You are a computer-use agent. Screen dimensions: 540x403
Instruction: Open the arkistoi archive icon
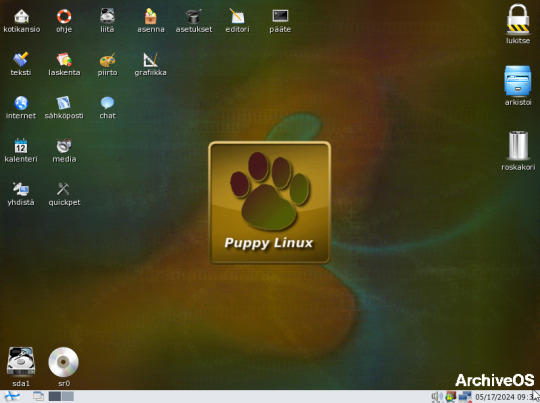[x=518, y=81]
